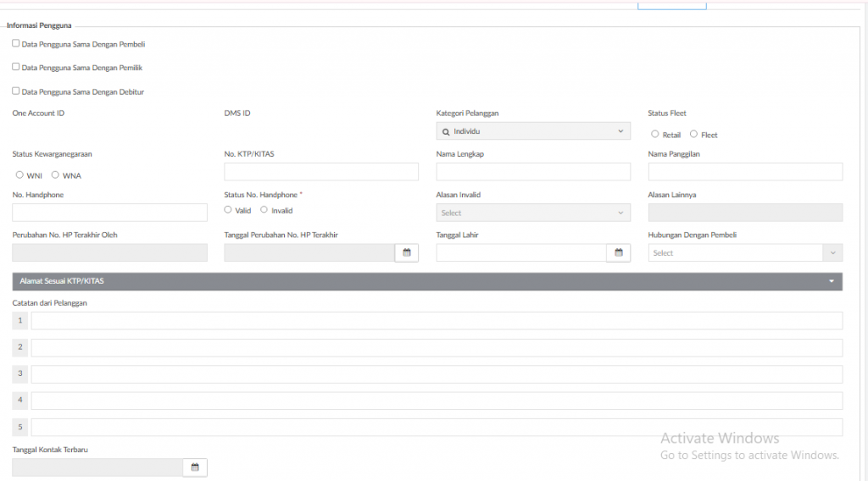The image size is (868, 481).
Task: Click search icon in Kategori Pelanggan field
Action: (x=446, y=132)
